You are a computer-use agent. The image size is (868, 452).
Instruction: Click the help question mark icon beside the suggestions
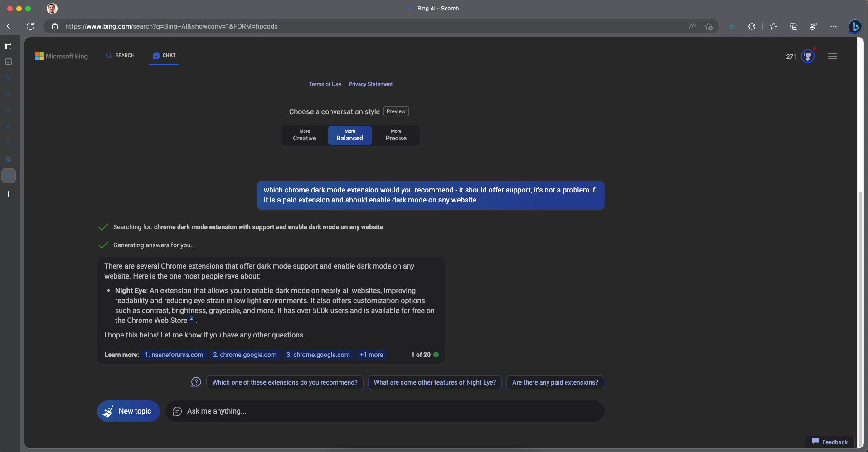[x=196, y=382]
